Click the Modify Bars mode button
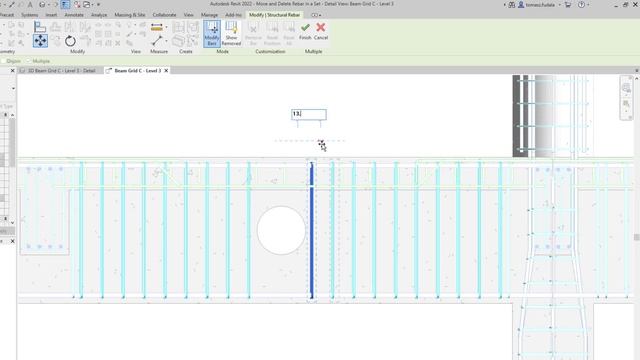Viewport: 640px width, 360px height. (212, 33)
